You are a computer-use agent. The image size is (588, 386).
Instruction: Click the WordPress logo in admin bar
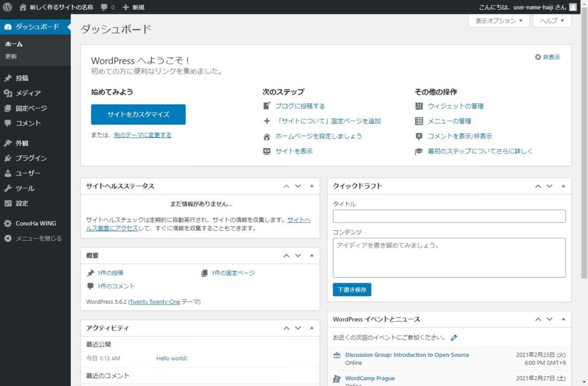[x=7, y=7]
